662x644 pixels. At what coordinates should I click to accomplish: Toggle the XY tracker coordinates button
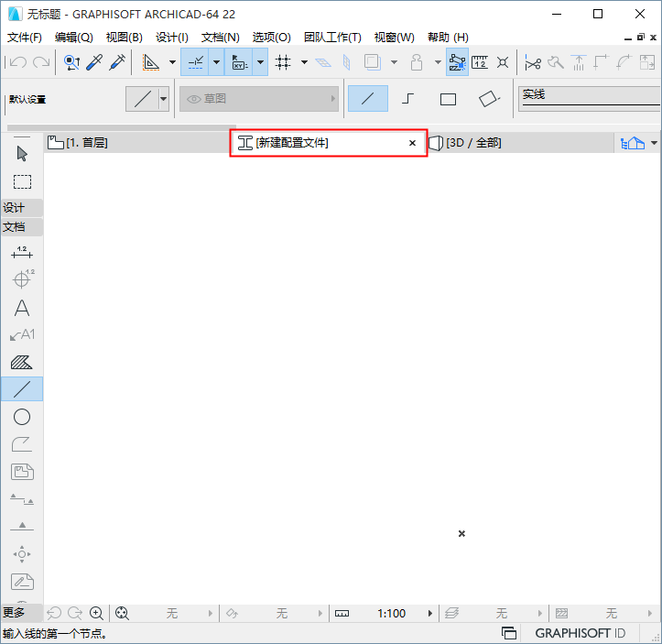239,62
